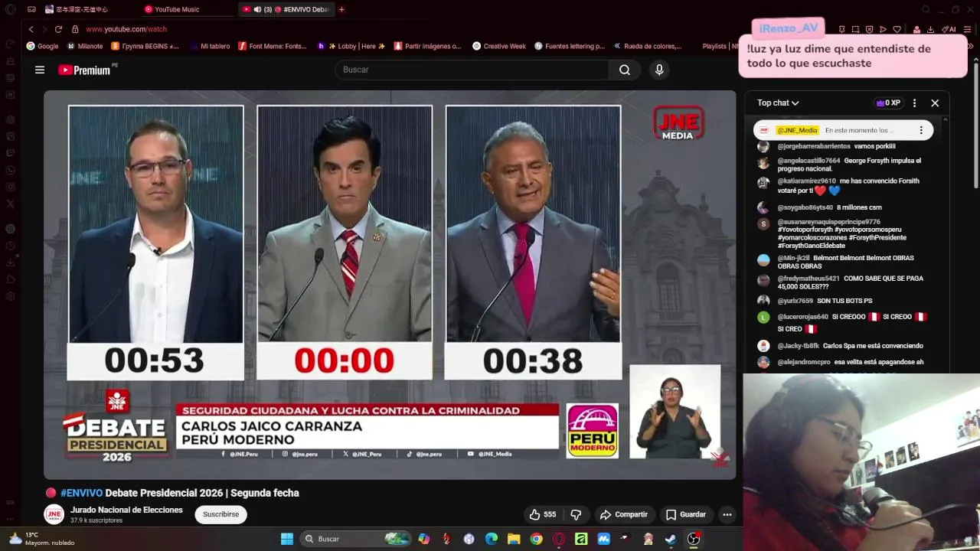Expand the pinned @JNE_Media message
The height and width of the screenshot is (551, 980).
coord(843,130)
